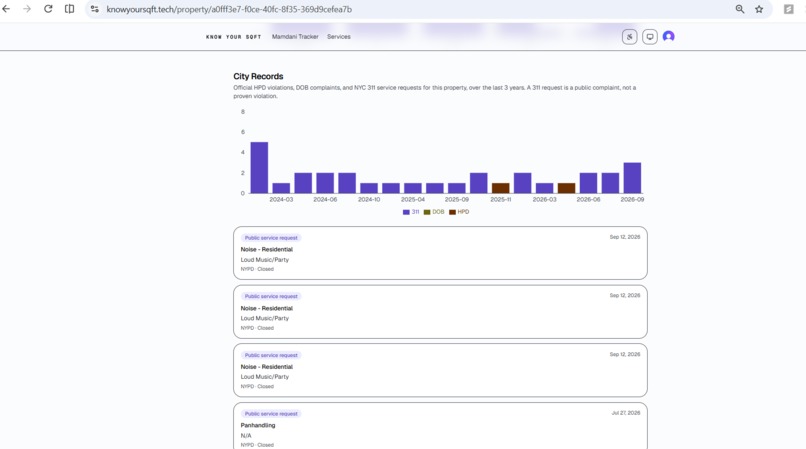The image size is (806, 449).
Task: Select the 2024-03 axis label
Action: (x=281, y=200)
